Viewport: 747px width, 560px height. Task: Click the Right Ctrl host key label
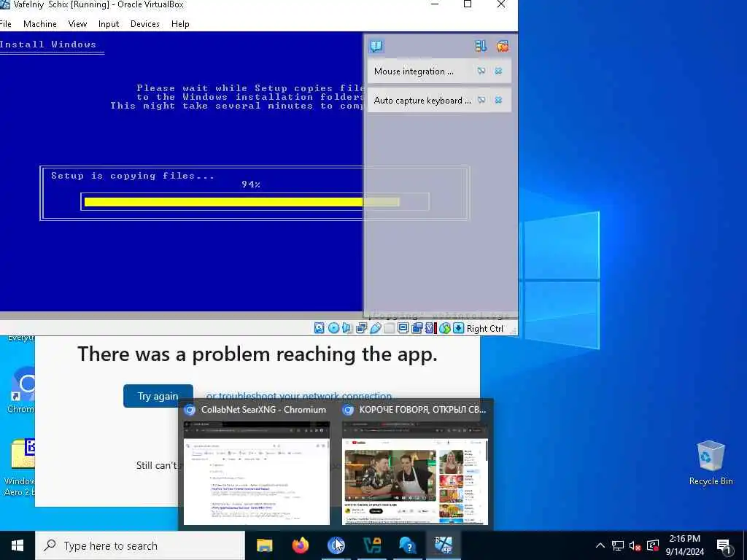click(x=484, y=329)
